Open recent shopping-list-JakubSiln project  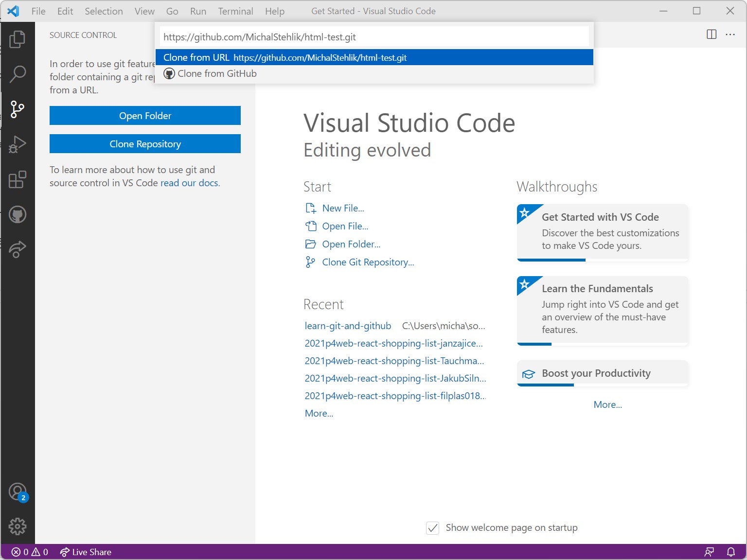tap(395, 378)
